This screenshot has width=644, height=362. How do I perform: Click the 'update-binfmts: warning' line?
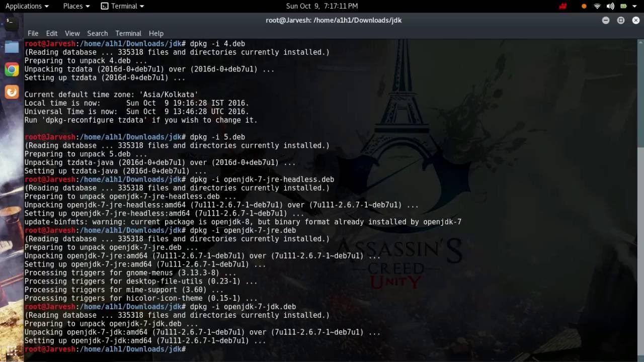point(243,222)
